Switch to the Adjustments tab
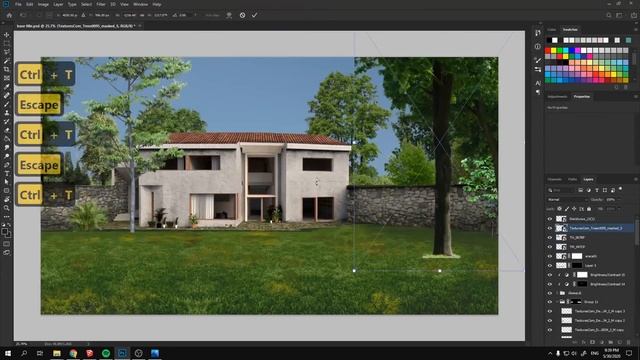Image resolution: width=640 pixels, height=360 pixels. tap(557, 97)
